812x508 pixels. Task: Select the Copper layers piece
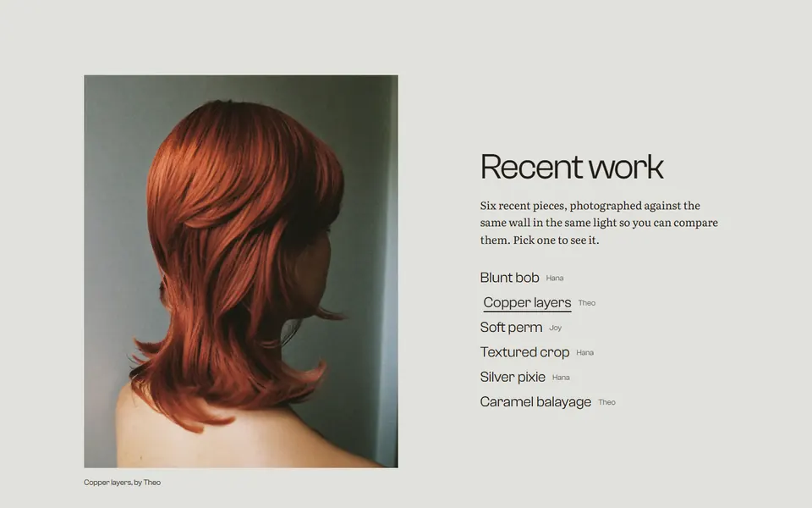click(x=527, y=303)
